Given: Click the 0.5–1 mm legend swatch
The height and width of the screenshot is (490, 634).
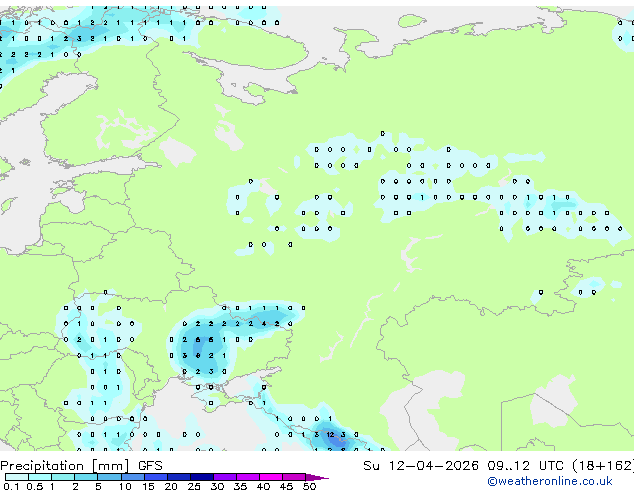Looking at the screenshot, I should [40, 477].
